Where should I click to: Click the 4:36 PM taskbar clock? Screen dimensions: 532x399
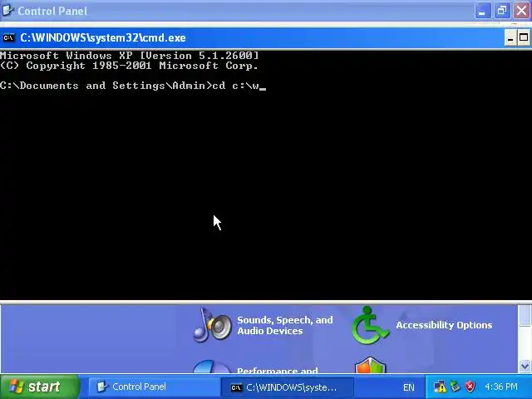pyautogui.click(x=501, y=387)
